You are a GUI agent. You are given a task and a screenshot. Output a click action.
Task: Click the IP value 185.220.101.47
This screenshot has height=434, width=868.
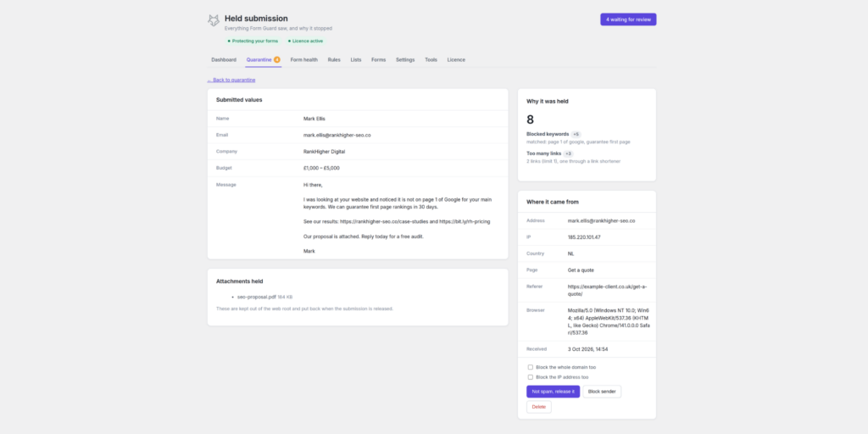click(584, 237)
